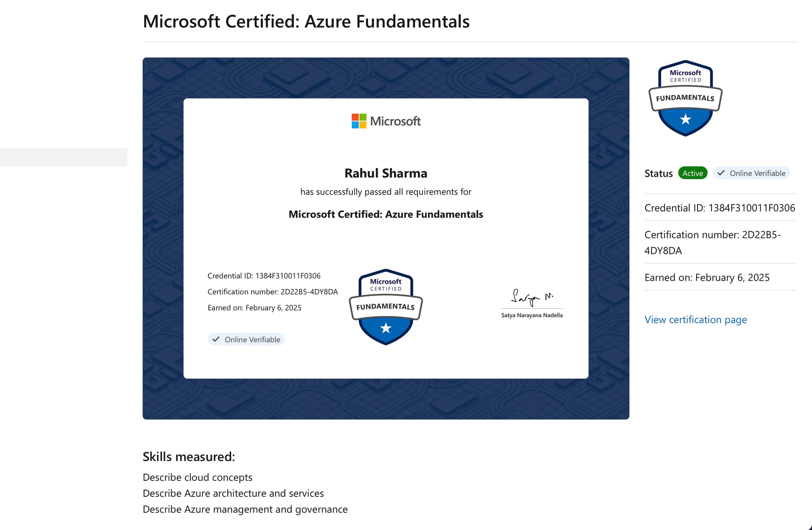
Task: Open the View certification page link
Action: pyautogui.click(x=695, y=319)
